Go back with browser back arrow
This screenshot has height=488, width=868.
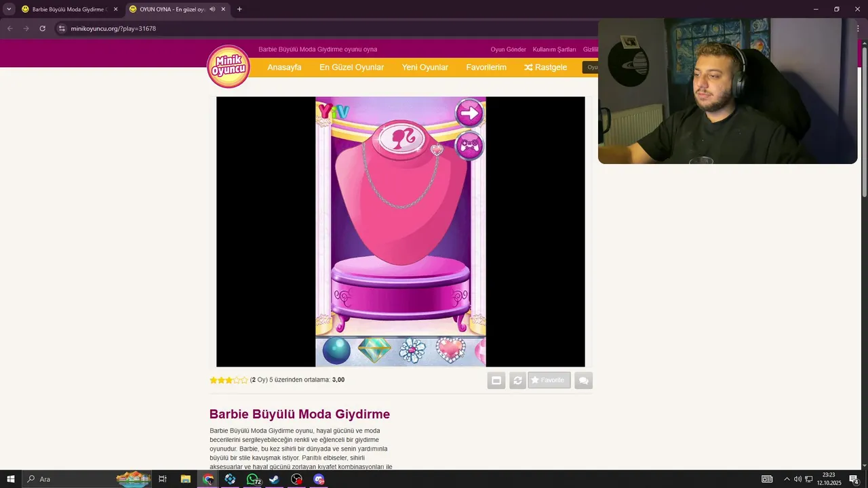pyautogui.click(x=9, y=28)
